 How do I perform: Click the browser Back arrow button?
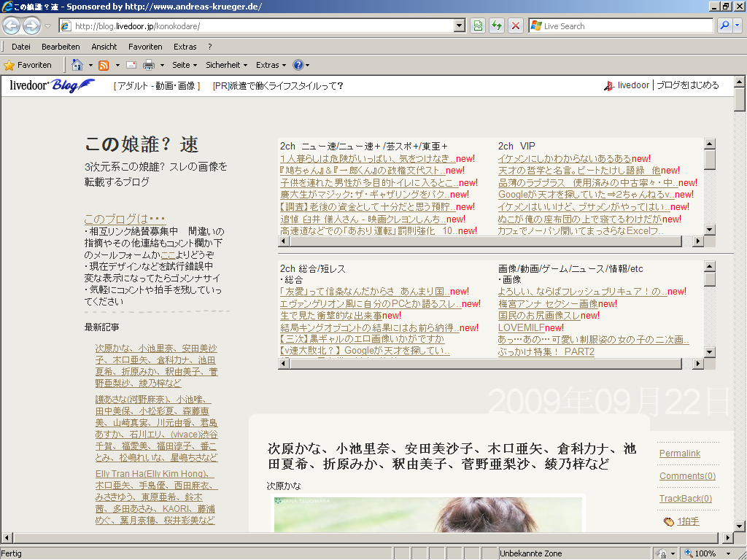12,26
